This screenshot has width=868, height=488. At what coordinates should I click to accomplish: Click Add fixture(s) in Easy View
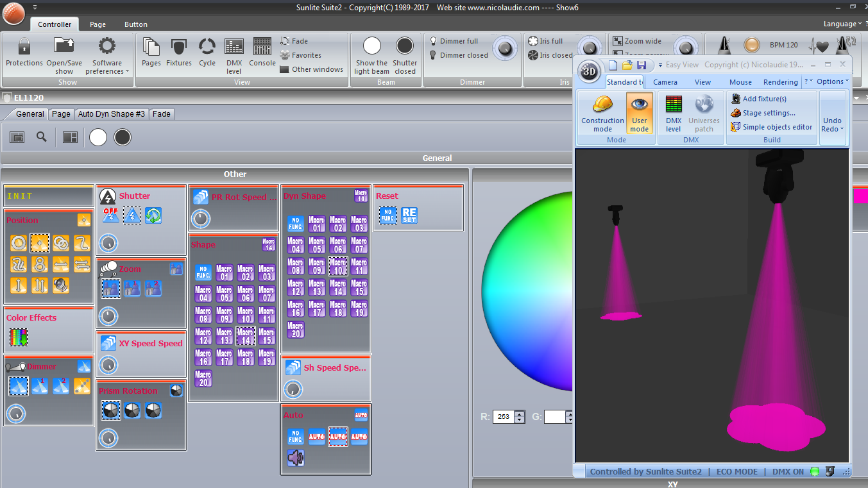coord(759,99)
